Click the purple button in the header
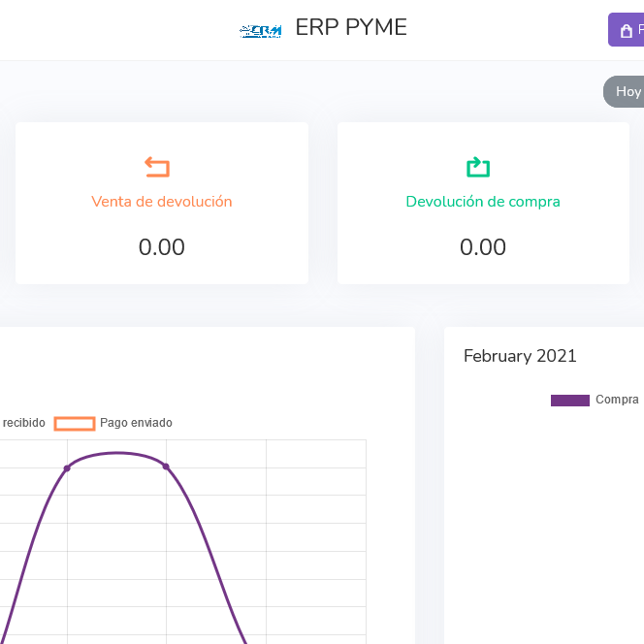The height and width of the screenshot is (644, 644). (627, 30)
